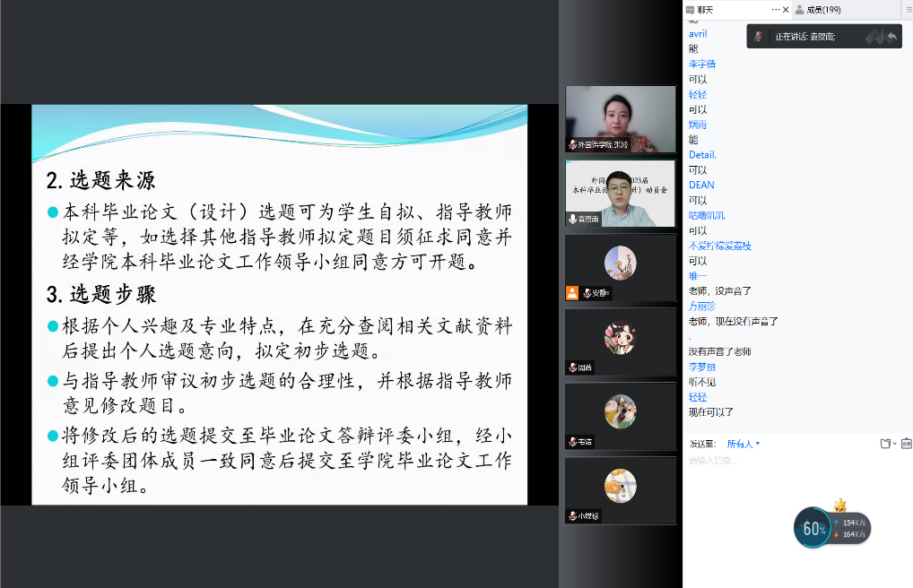Click sender name 李梦丽 in chat
Viewport: 913px width, 588px height.
701,367
